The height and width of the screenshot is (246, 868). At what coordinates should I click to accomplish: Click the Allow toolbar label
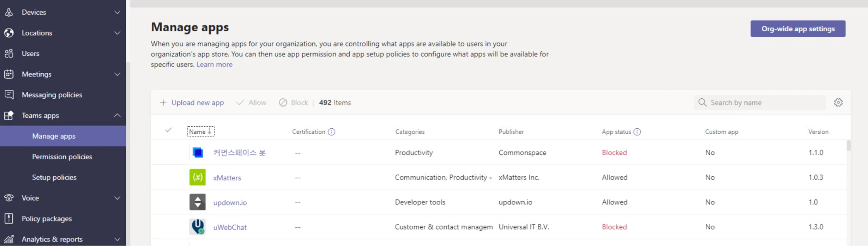(257, 102)
